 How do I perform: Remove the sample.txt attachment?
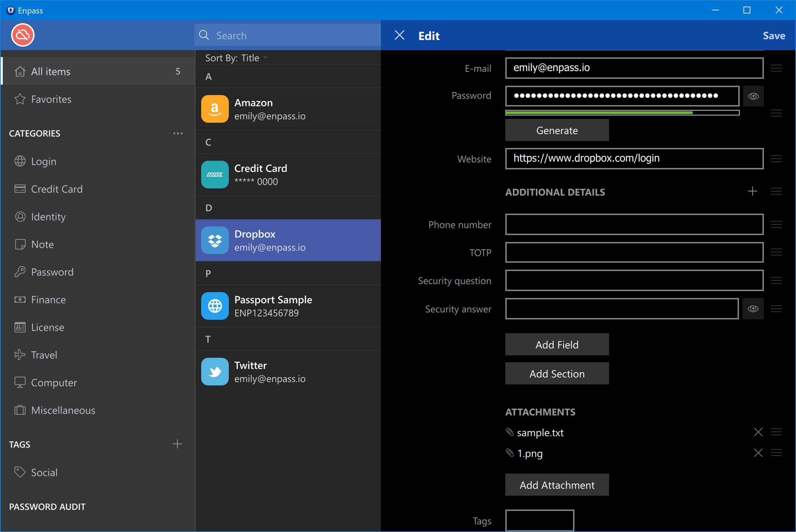(x=758, y=432)
